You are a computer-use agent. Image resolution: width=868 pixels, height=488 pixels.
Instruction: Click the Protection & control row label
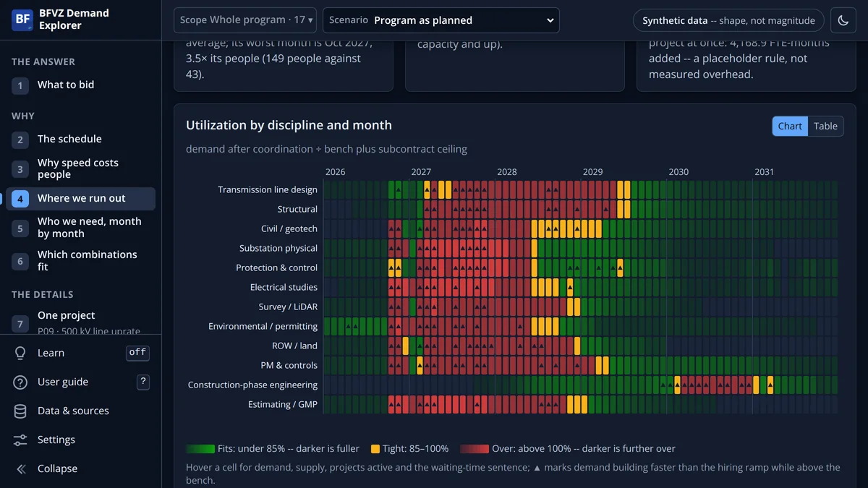(276, 268)
